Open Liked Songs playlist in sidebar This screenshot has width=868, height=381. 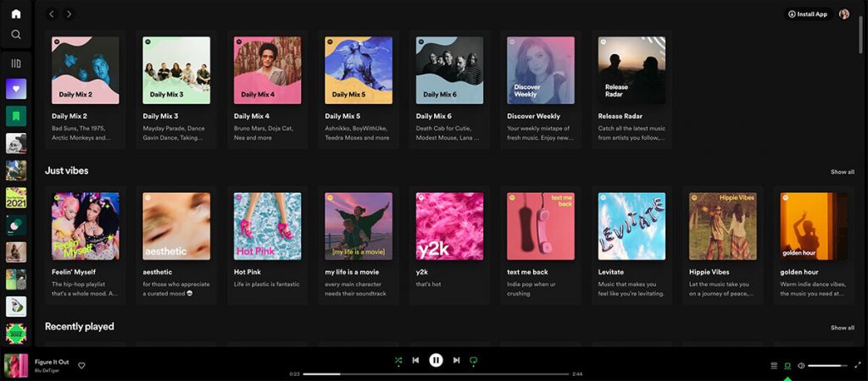pos(16,89)
